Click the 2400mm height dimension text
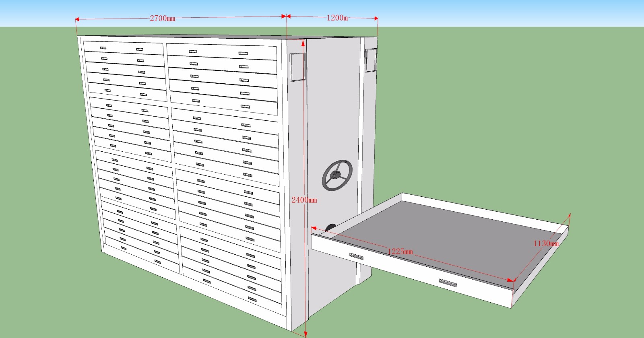The width and height of the screenshot is (644, 338). click(x=304, y=200)
